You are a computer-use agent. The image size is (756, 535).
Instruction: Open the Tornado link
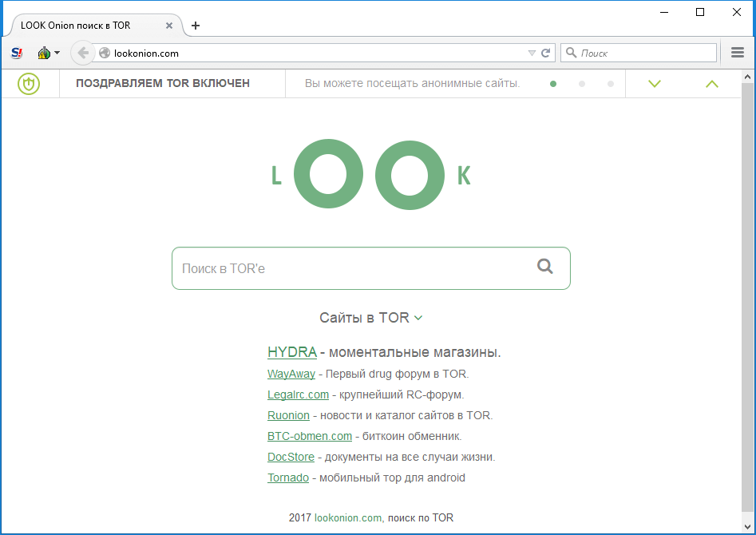(x=288, y=478)
